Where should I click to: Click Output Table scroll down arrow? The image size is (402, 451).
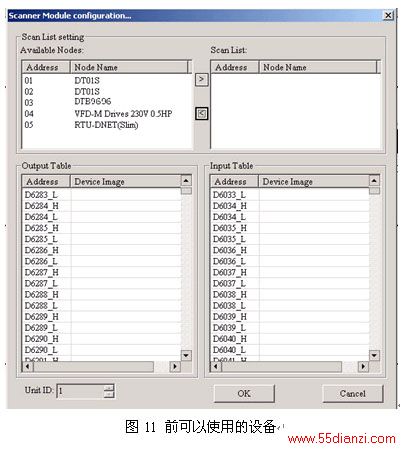point(186,355)
